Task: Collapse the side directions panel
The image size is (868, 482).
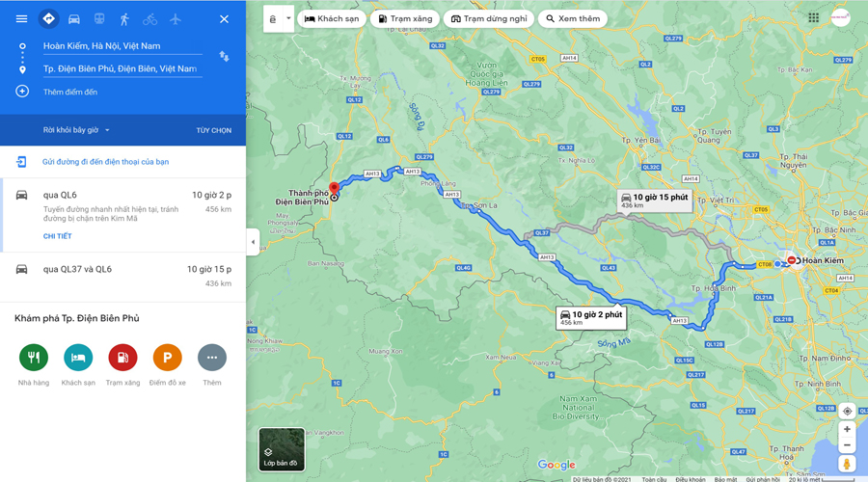Action: (253, 242)
